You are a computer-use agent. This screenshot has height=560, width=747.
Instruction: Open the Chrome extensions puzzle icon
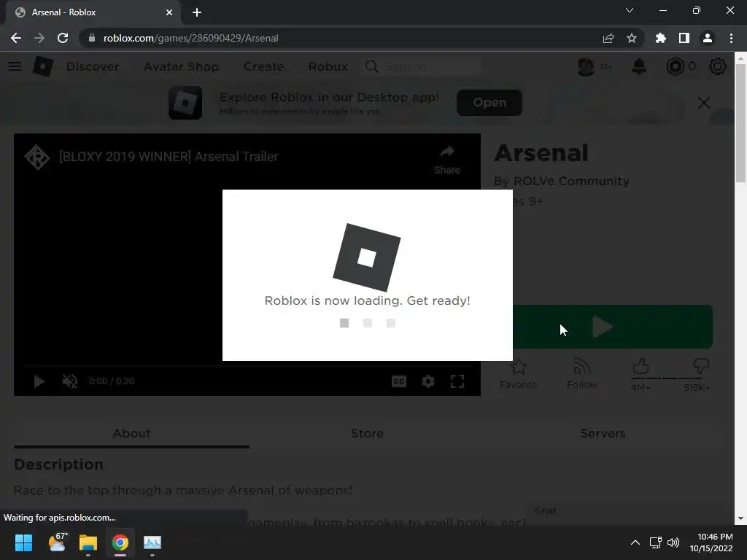click(x=660, y=38)
